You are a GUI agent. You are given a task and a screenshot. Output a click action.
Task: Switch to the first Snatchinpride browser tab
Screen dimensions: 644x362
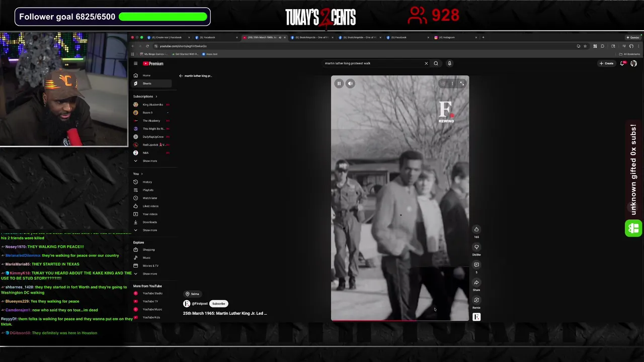pos(311,37)
